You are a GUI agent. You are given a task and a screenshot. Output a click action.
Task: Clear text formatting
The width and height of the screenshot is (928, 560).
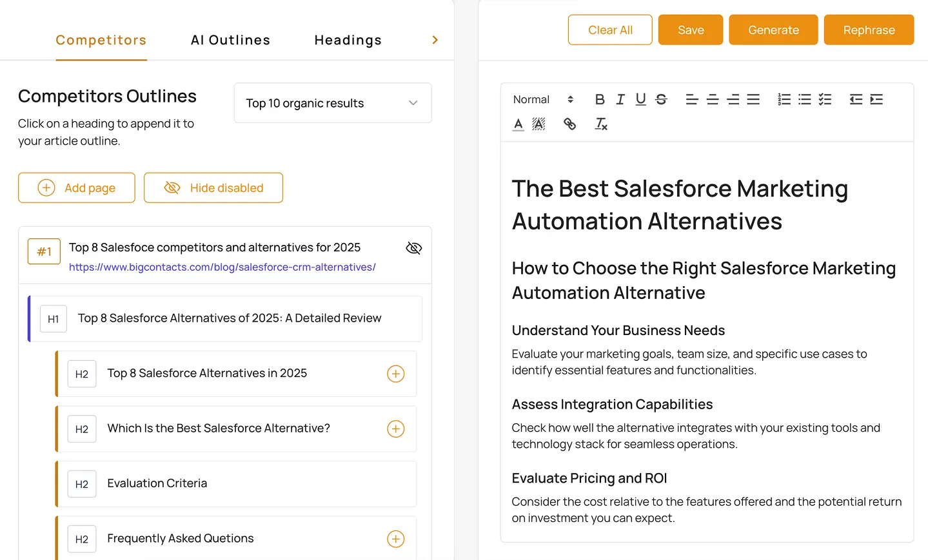601,124
